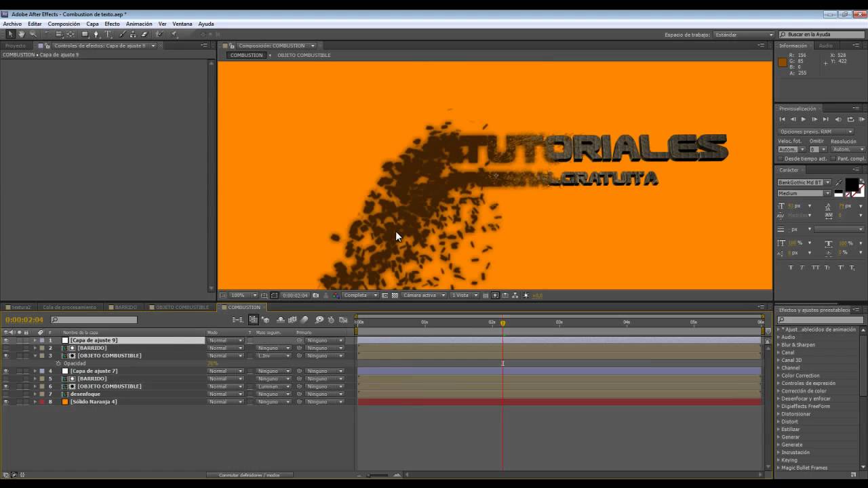The height and width of the screenshot is (488, 868).
Task: Select the Eraser tool
Action: tap(144, 34)
